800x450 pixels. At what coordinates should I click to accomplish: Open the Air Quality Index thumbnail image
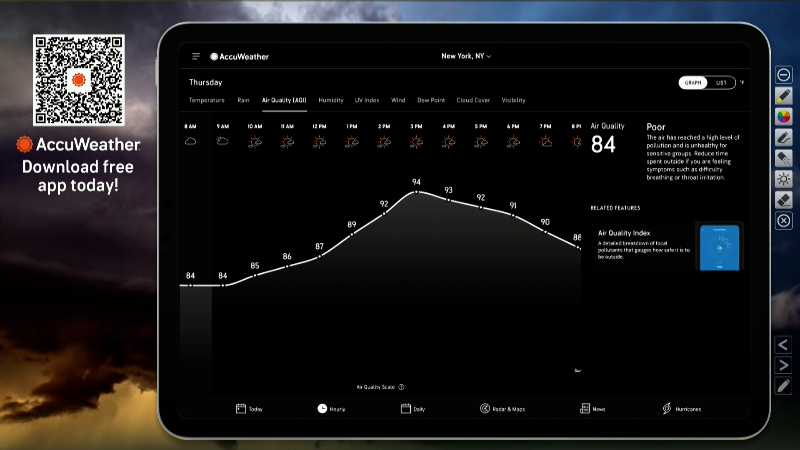point(719,247)
